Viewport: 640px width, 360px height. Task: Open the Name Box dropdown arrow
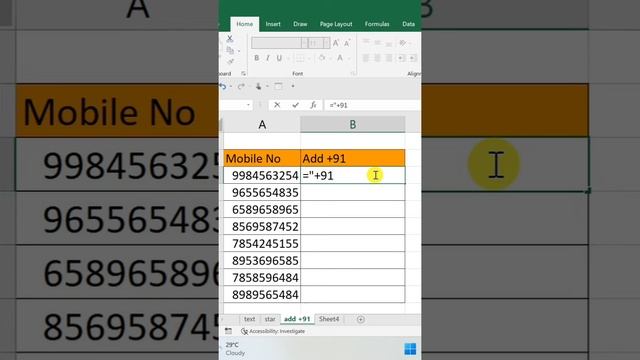(x=248, y=105)
